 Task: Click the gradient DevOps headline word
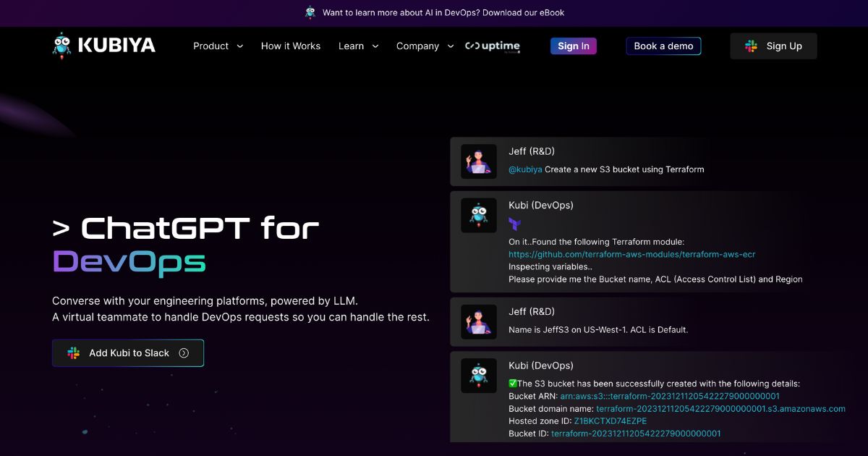tap(129, 262)
